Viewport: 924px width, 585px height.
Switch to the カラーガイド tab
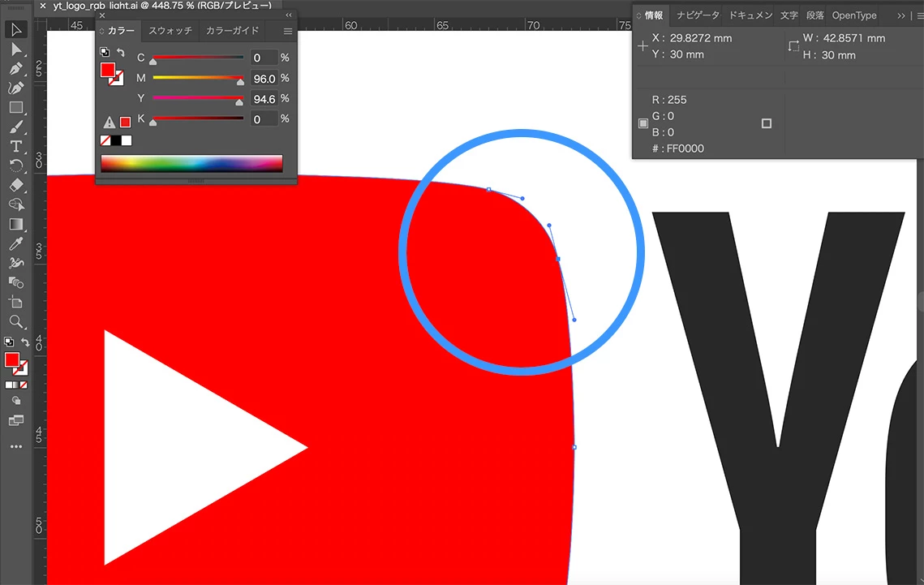coord(232,31)
